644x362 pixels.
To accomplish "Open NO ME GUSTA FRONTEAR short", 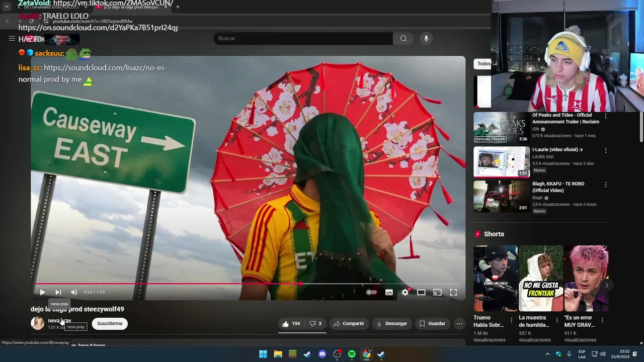I will [541, 279].
